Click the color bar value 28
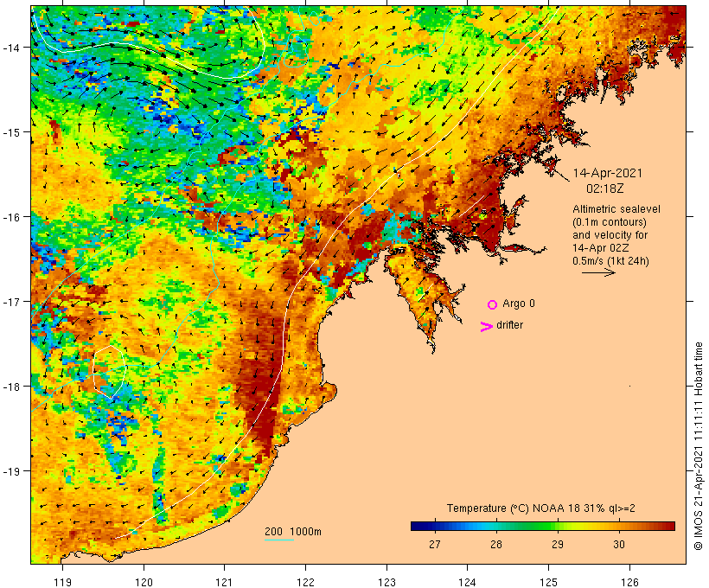The height and width of the screenshot is (588, 709). click(x=496, y=545)
